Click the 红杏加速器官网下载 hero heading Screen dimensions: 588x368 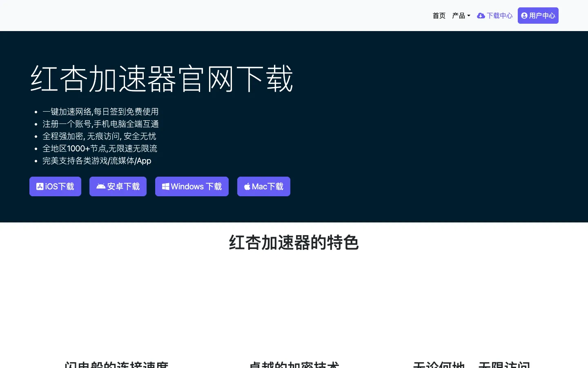(162, 78)
